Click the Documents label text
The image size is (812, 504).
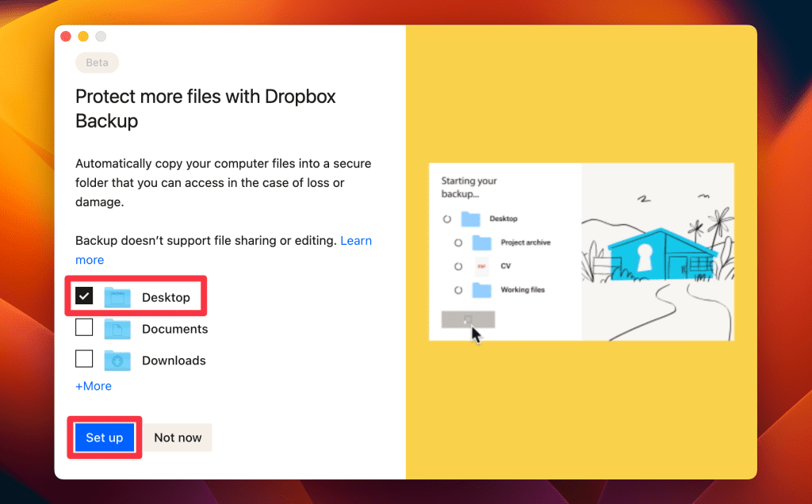[x=175, y=329]
